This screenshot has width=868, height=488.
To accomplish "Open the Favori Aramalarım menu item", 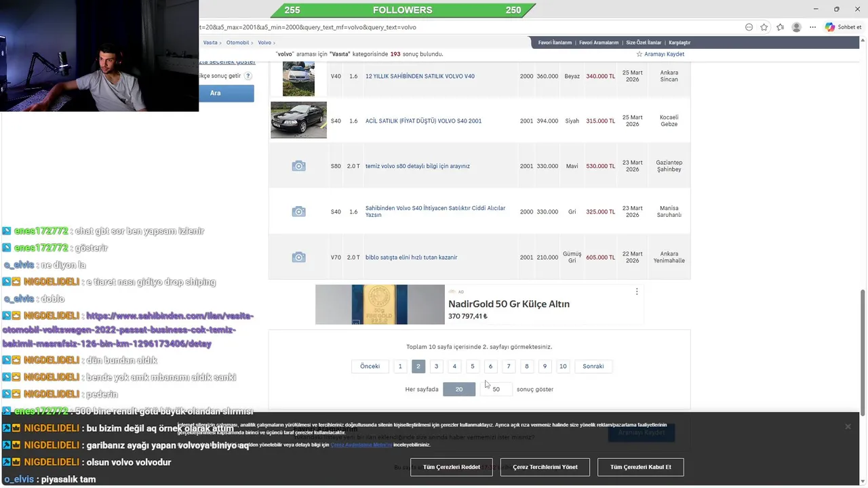I will [599, 43].
